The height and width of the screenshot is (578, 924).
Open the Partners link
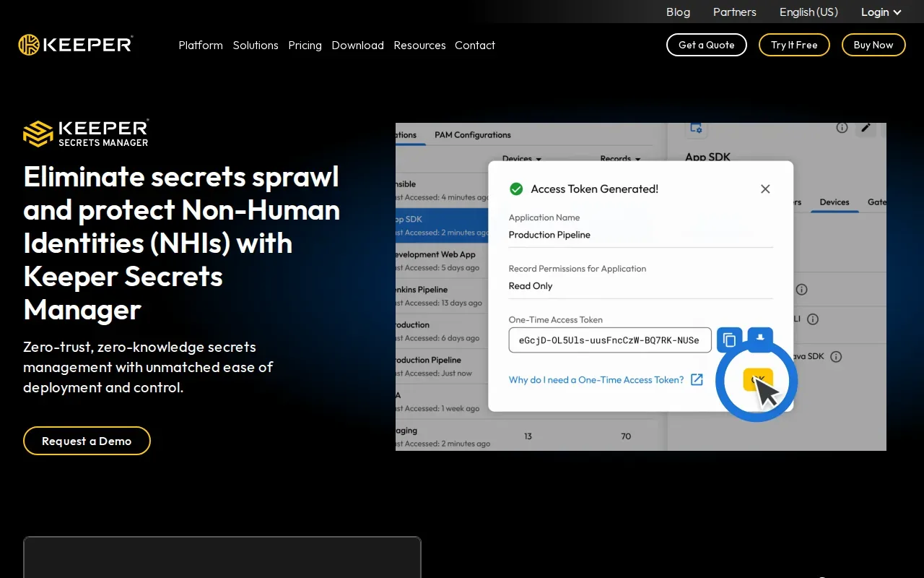click(735, 12)
